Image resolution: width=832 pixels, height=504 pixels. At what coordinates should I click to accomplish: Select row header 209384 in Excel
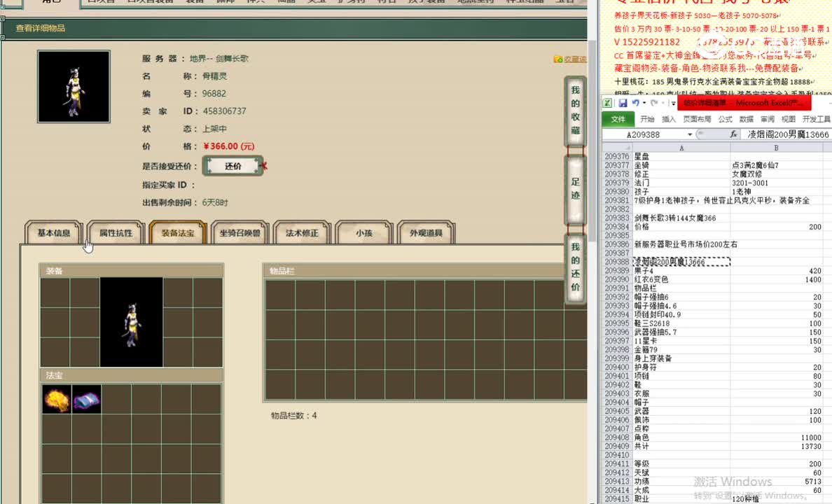coord(617,227)
